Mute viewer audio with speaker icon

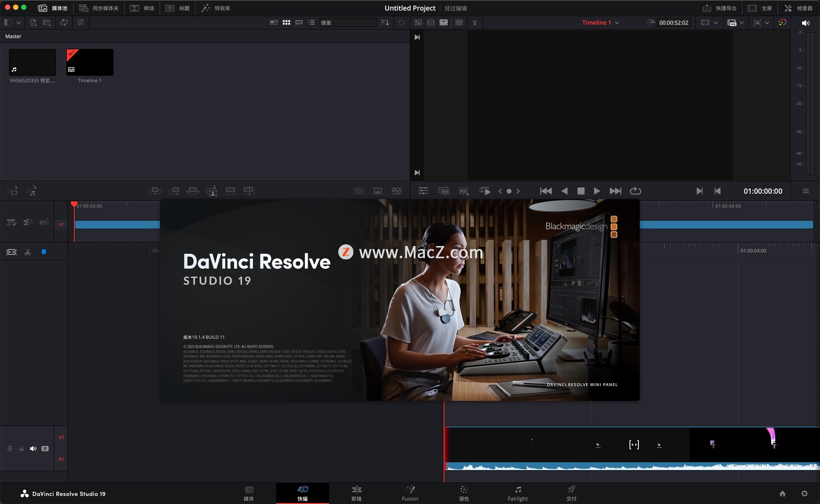[806, 23]
